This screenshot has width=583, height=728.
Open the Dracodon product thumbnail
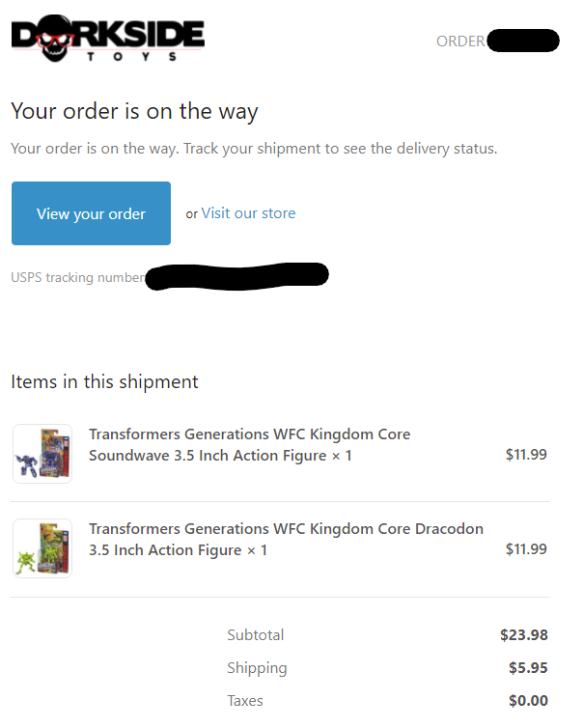[42, 548]
